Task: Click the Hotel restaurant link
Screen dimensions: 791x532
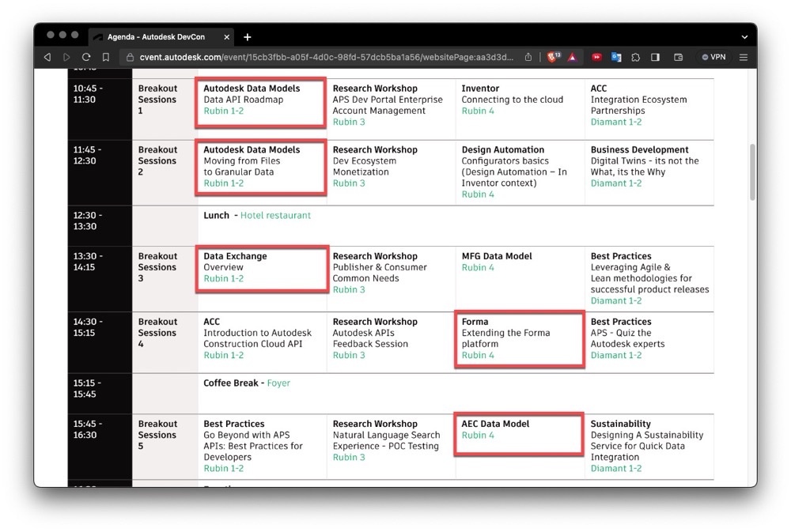Action: (x=275, y=215)
